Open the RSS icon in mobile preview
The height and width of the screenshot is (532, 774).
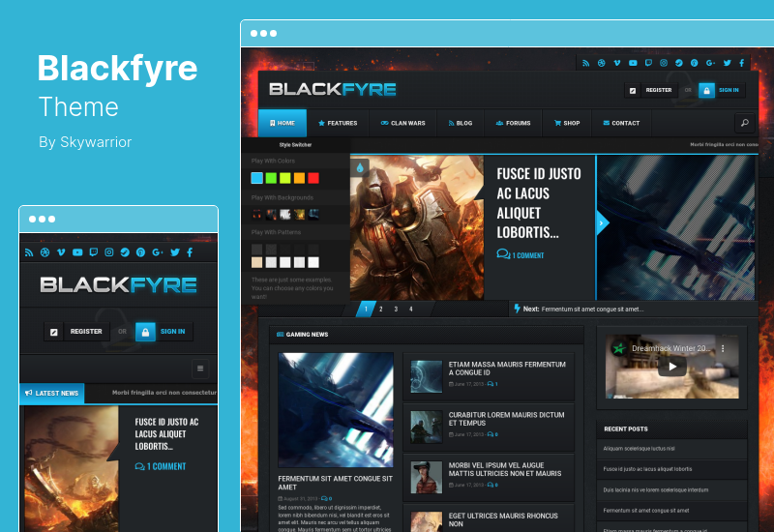[29, 252]
